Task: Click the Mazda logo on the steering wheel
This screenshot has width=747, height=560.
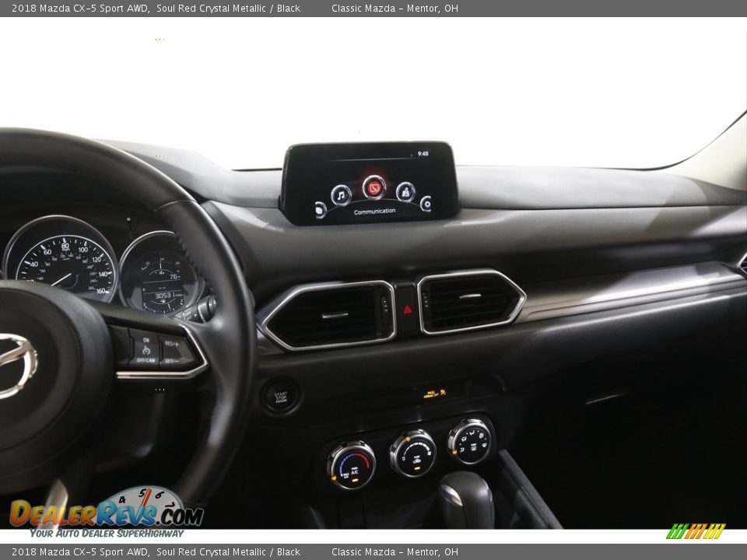Action: [x=16, y=364]
